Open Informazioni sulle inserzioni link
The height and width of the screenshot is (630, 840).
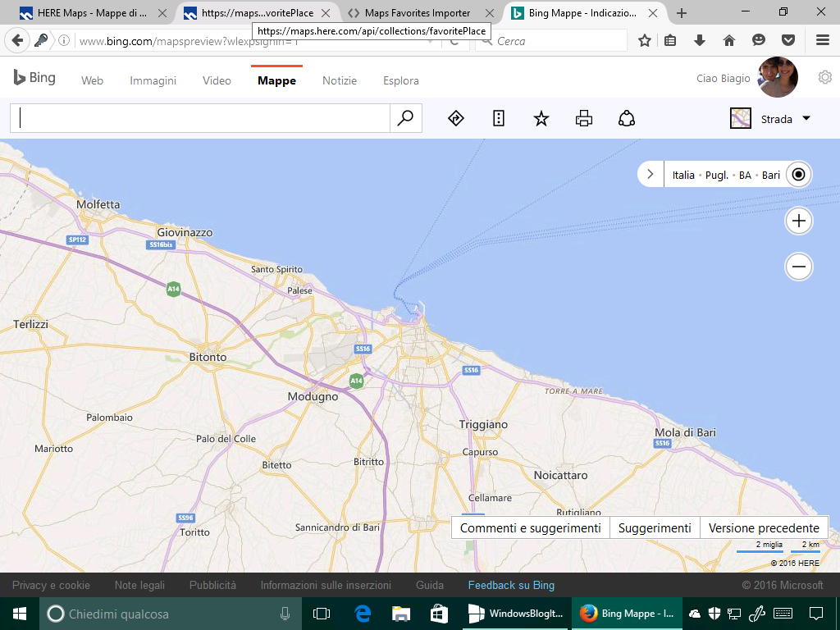(x=326, y=585)
